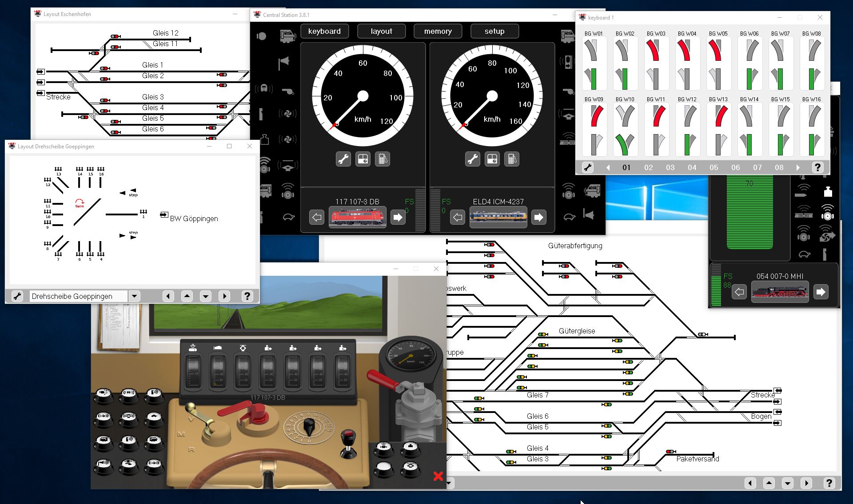Screen dimensions: 853x504
Task: Open cab view icon under the ELD4 ICM-4237 speedometer
Action: (x=492, y=159)
